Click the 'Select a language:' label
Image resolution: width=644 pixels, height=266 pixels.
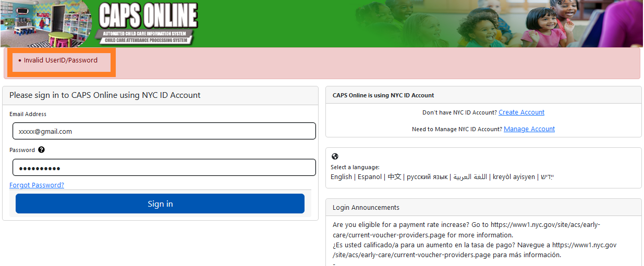click(x=355, y=168)
